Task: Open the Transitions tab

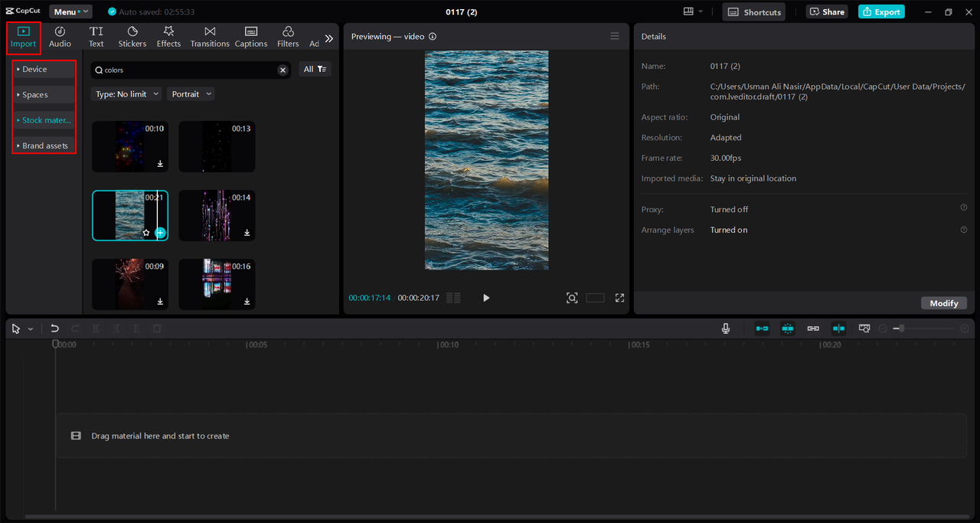Action: click(x=210, y=37)
